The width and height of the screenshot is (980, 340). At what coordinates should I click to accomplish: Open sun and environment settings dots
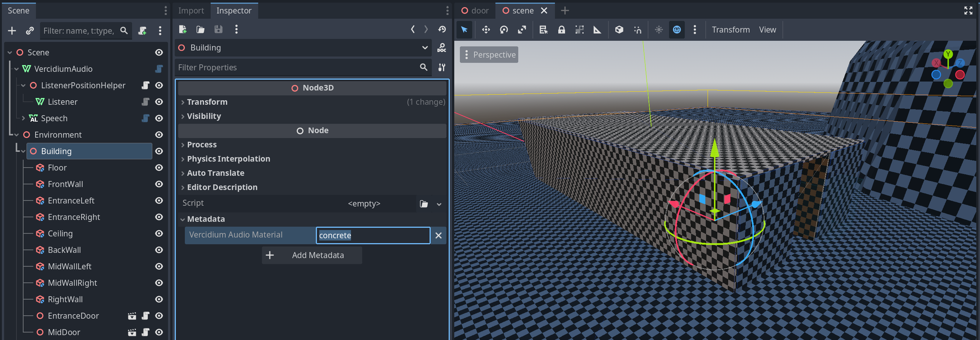(694, 30)
